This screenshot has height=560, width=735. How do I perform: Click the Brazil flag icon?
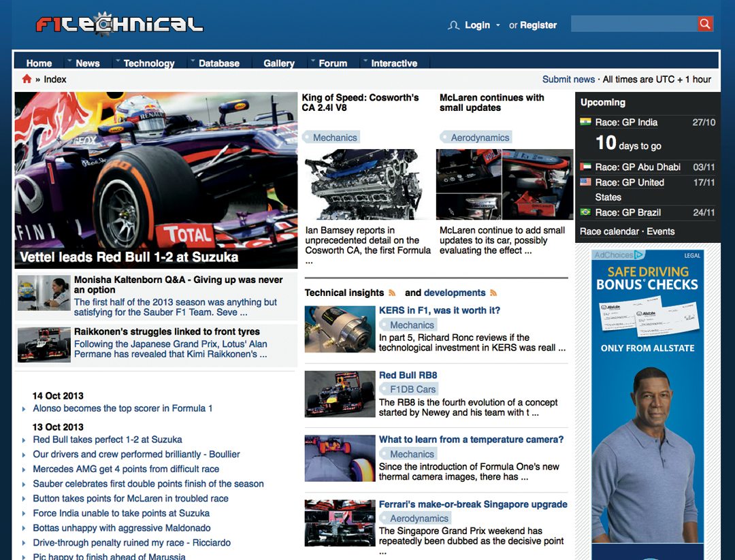point(585,212)
